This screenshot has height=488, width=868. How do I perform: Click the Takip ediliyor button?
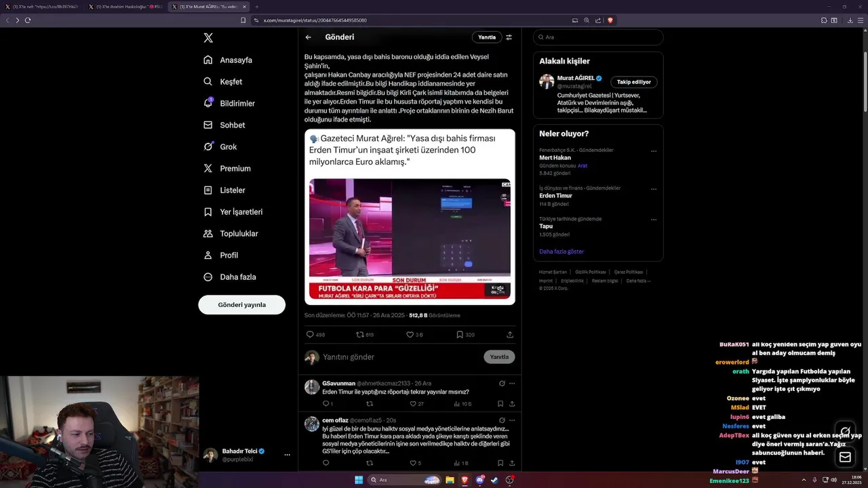(633, 82)
